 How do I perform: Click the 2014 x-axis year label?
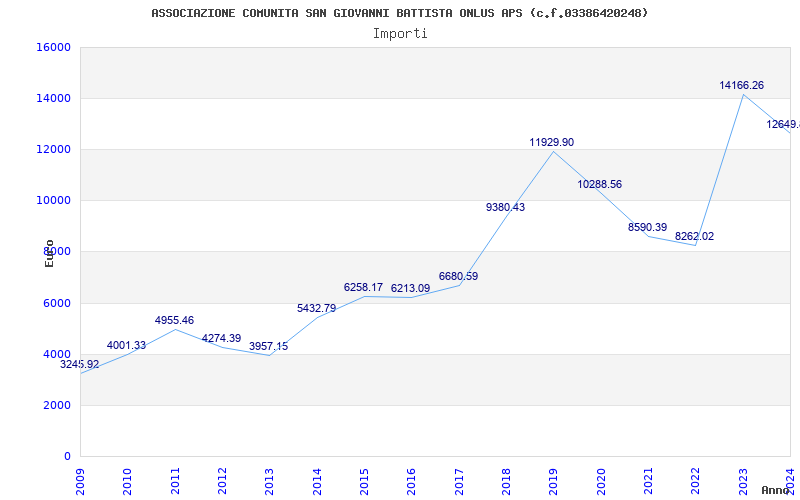coord(317,482)
